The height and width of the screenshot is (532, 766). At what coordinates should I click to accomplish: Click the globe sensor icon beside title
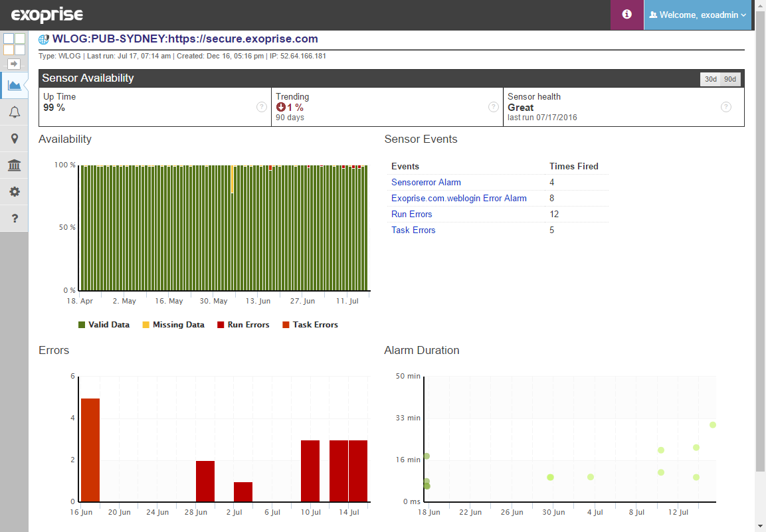click(x=44, y=39)
